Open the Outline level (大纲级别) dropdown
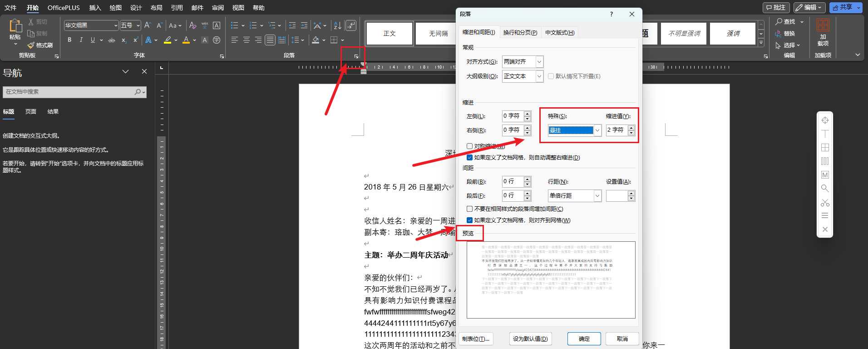Image resolution: width=868 pixels, height=349 pixels. (539, 76)
